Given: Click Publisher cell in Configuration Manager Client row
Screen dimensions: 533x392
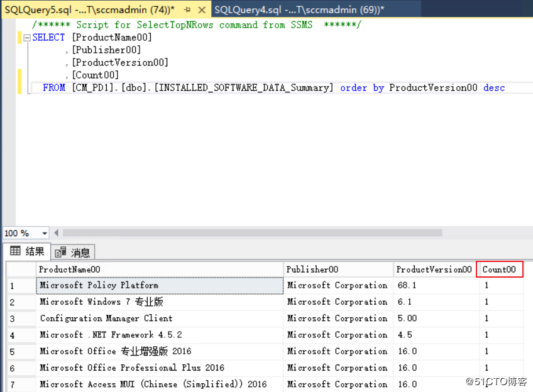Looking at the screenshot, I should coord(338,318).
